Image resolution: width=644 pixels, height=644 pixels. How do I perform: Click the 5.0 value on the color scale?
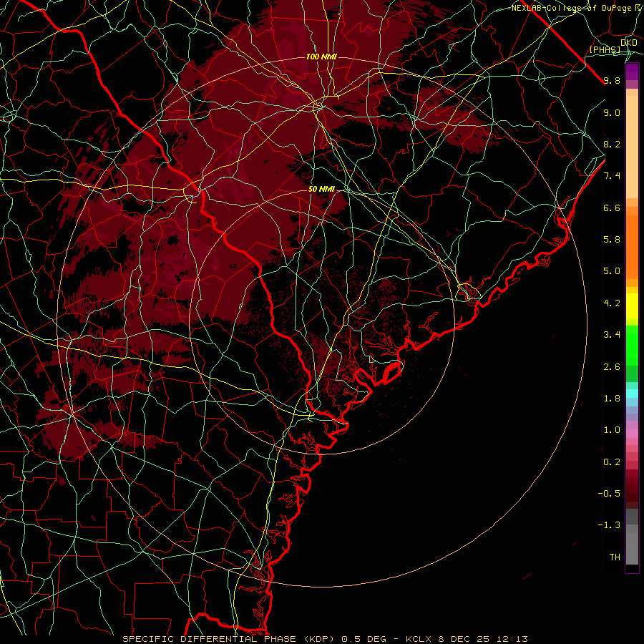[x=612, y=271]
